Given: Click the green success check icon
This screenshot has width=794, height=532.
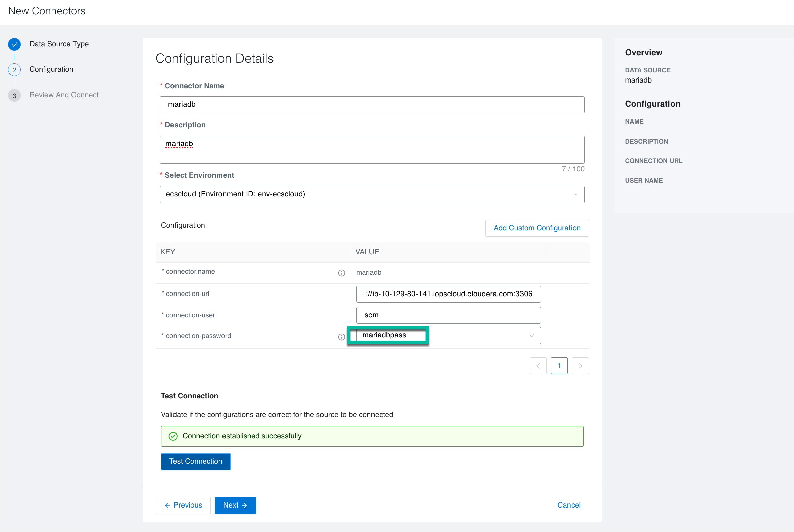Looking at the screenshot, I should coord(173,436).
